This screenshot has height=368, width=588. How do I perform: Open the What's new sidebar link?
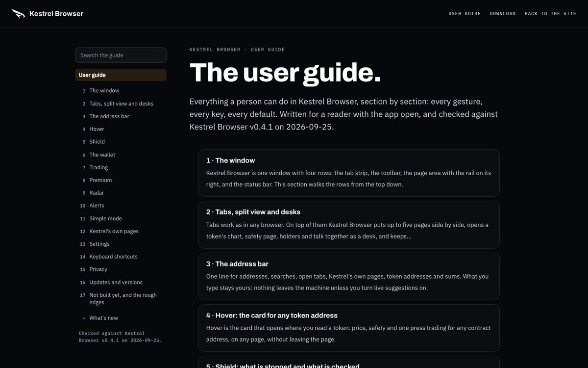[121, 318]
